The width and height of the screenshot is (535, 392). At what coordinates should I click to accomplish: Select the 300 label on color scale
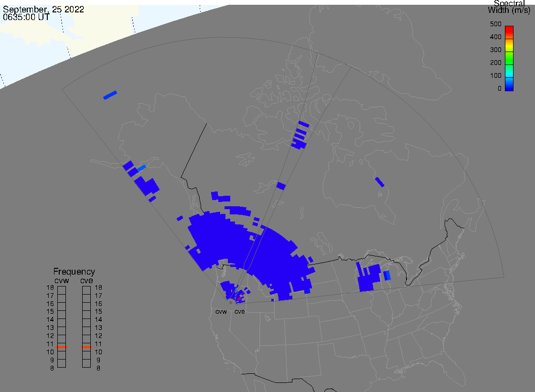[x=495, y=50]
